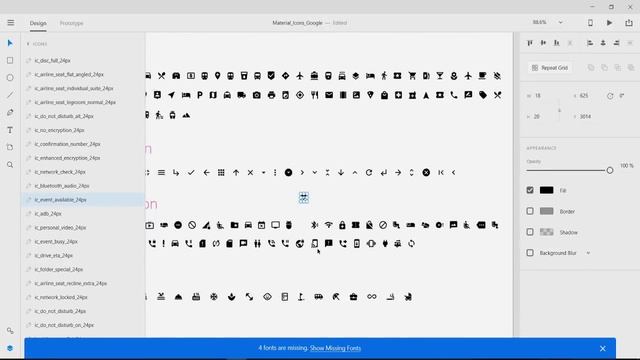The width and height of the screenshot is (640, 360).
Task: Select the check mark icon on canvas
Action: pyautogui.click(x=191, y=173)
